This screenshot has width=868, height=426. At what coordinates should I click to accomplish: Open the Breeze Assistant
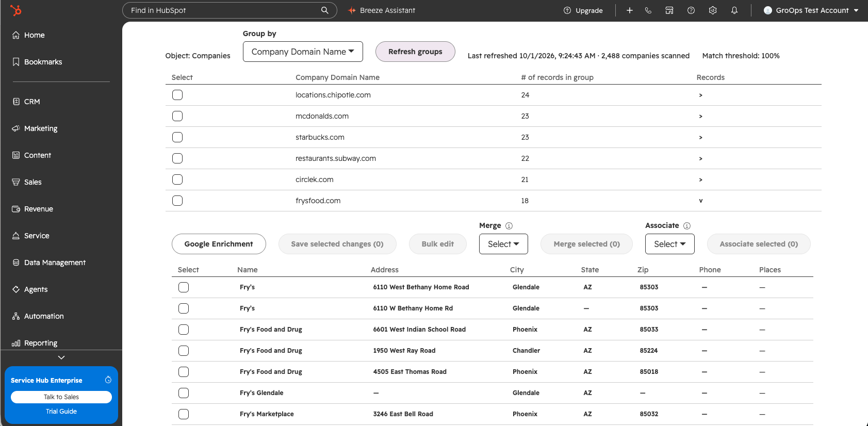[382, 10]
